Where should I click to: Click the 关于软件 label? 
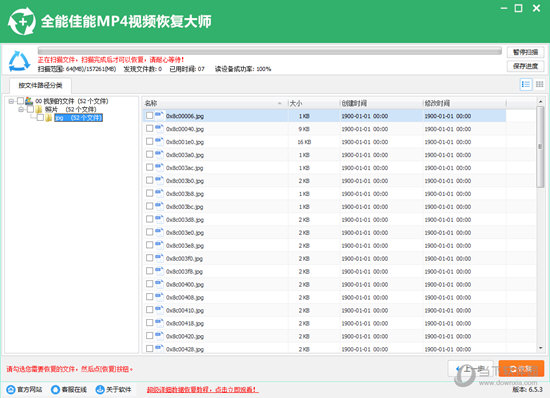[x=119, y=390]
